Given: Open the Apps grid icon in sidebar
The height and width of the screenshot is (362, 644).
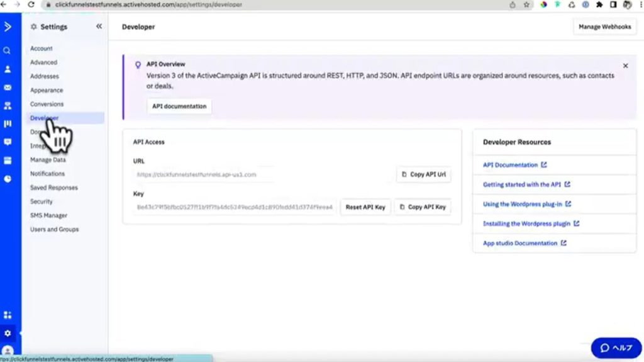Looking at the screenshot, I should pyautogui.click(x=8, y=315).
